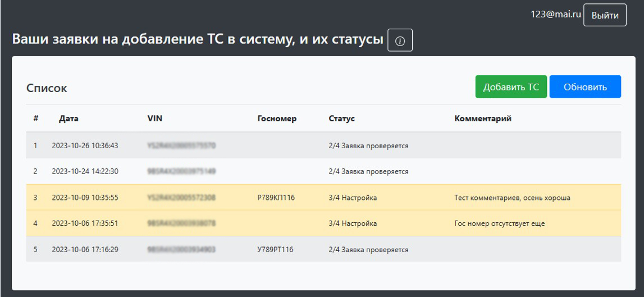This screenshot has height=297, width=644.
Task: Click the Статус column header
Action: tap(341, 118)
